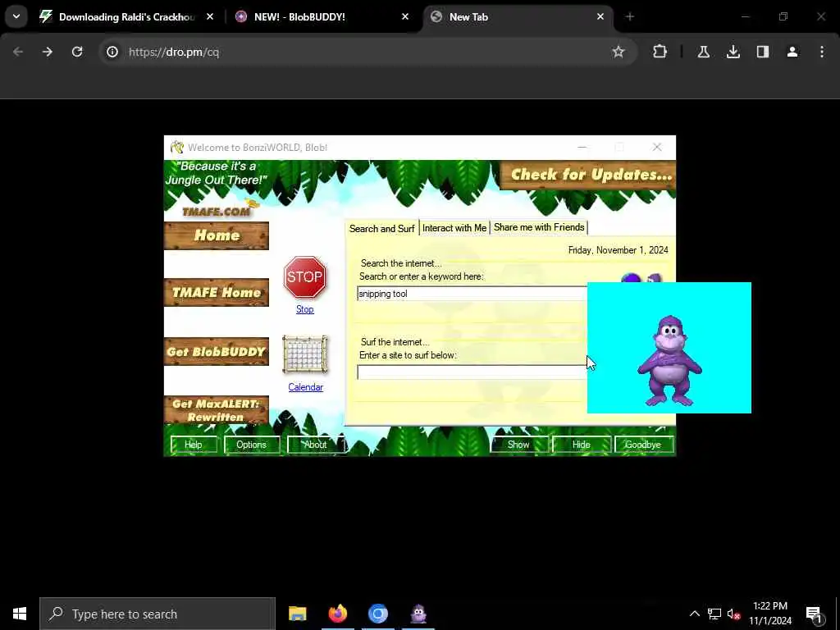
Task: Expand the tab search dropdown arrow
Action: coord(16,16)
